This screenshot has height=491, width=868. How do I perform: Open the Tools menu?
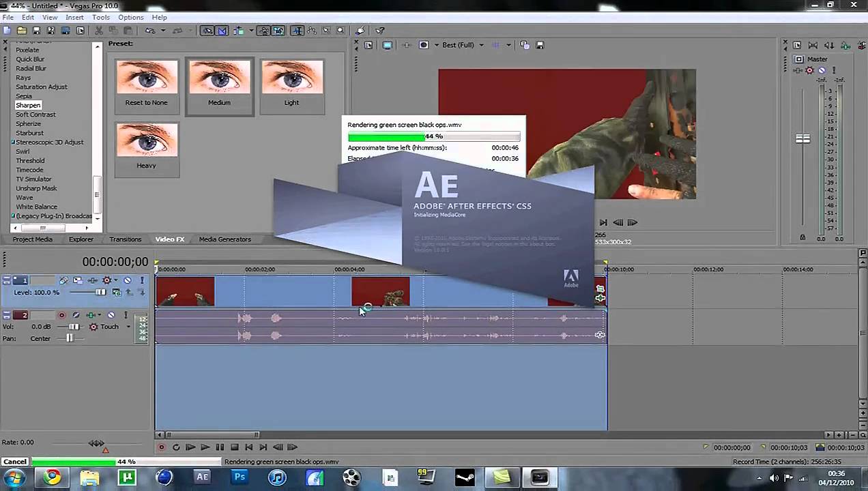(x=101, y=17)
